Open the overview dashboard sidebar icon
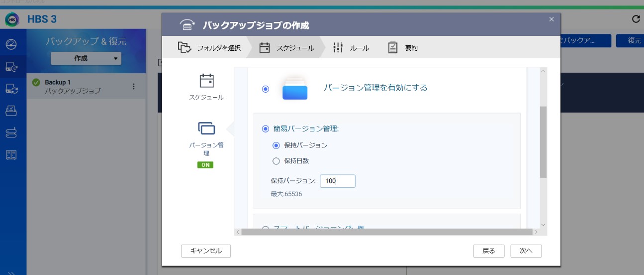644x275 pixels. click(x=11, y=45)
